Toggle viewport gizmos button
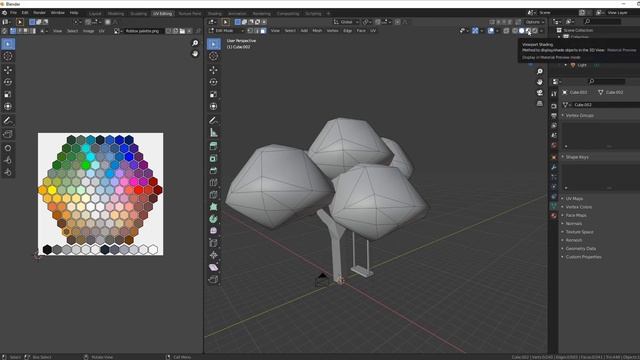The width and height of the screenshot is (640, 360). click(475, 31)
